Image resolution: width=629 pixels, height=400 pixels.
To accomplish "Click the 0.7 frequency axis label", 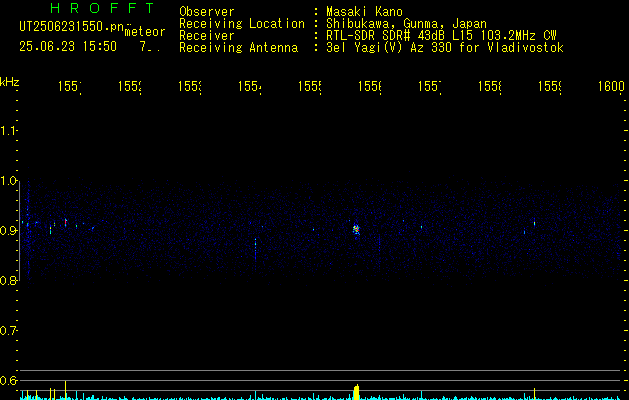I will [8, 330].
